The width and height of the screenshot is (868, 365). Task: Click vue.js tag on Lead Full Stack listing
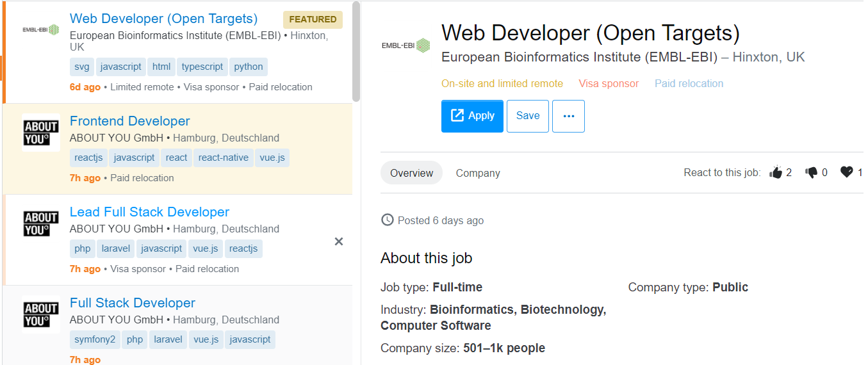click(206, 248)
